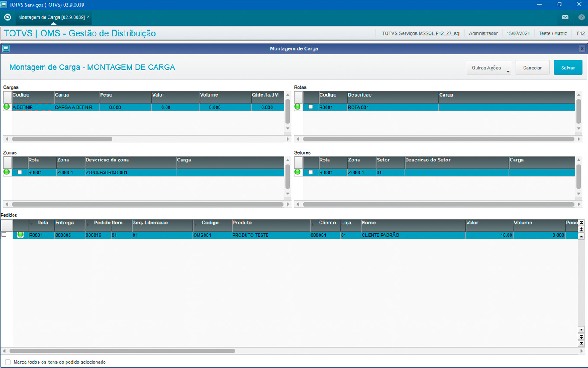Screen dimensions: 588x368
Task: Click the Cargas grid down arrow
Action: pos(288,129)
